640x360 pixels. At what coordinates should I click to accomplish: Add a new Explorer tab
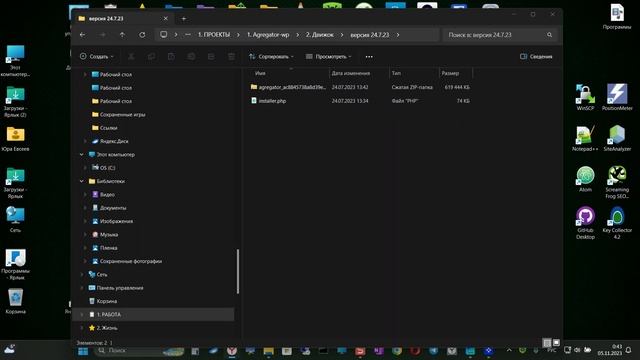[184, 18]
